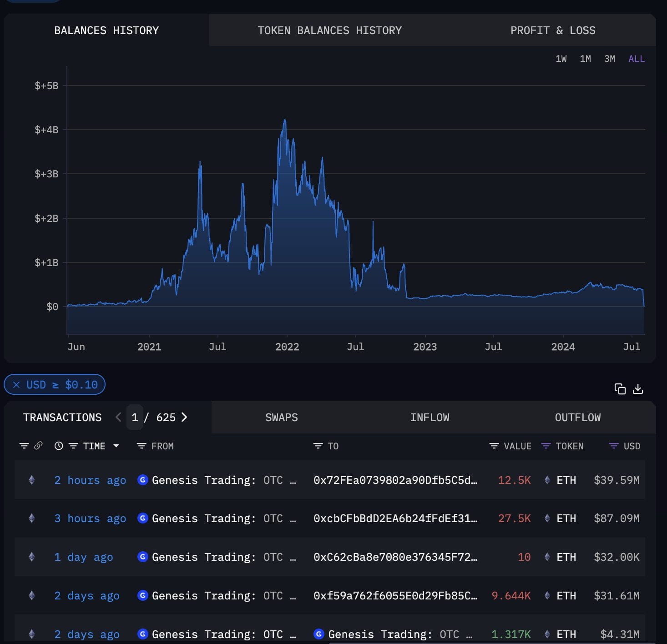Open the TO column filter icon
The width and height of the screenshot is (667, 644).
pyautogui.click(x=318, y=446)
